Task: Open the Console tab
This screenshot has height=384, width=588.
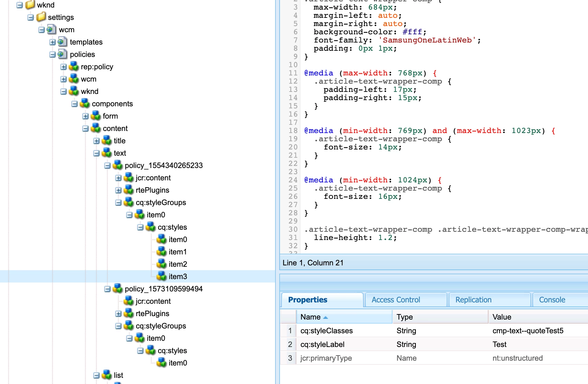Action: 560,300
